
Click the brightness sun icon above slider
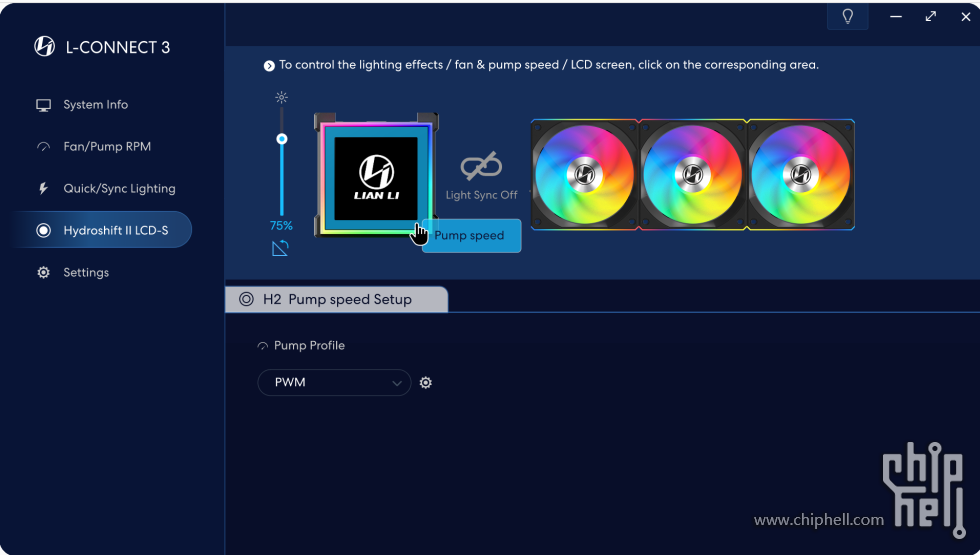(281, 97)
